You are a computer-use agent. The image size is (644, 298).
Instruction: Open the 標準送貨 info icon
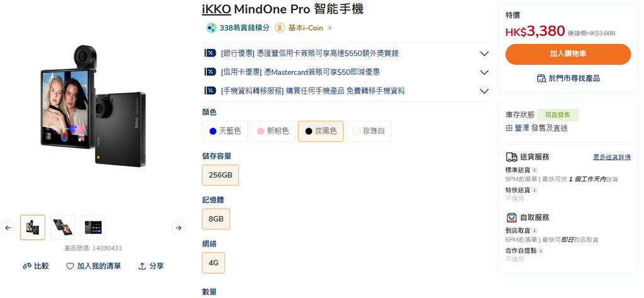tap(535, 170)
